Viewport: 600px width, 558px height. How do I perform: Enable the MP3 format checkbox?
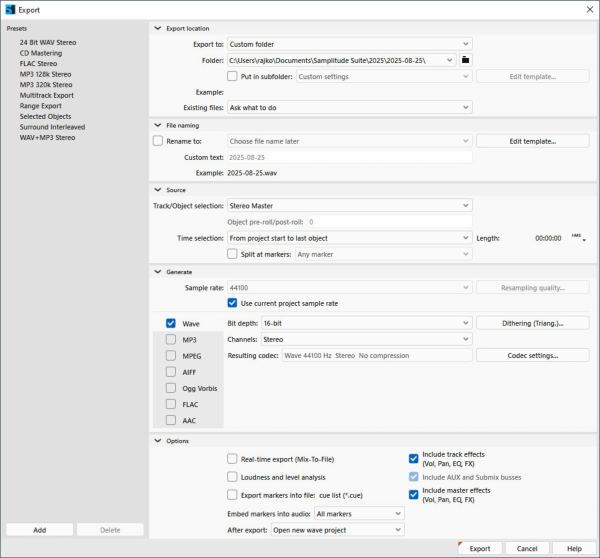pyautogui.click(x=171, y=339)
